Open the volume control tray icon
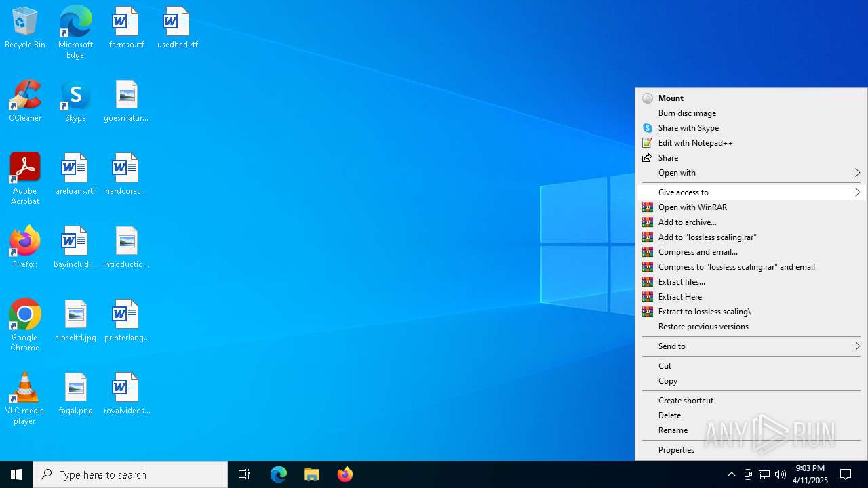868x488 pixels. point(781,474)
